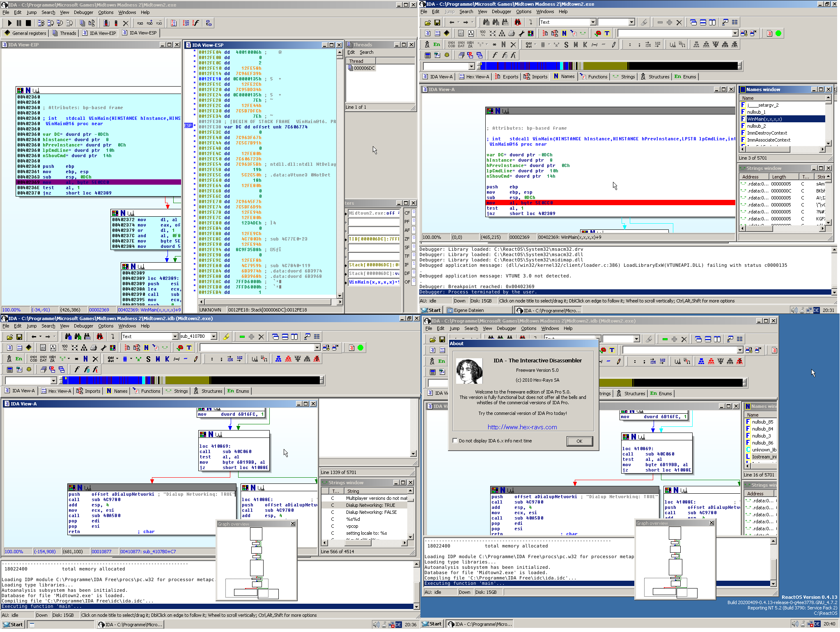840x632 pixels.
Task: Click IDA View-ESP horizontal scrollbar
Action: coord(268,302)
